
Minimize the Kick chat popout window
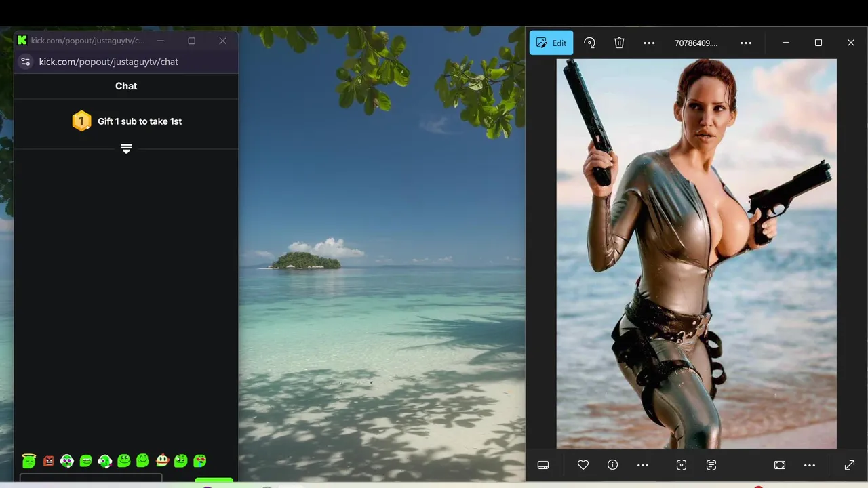click(x=161, y=41)
